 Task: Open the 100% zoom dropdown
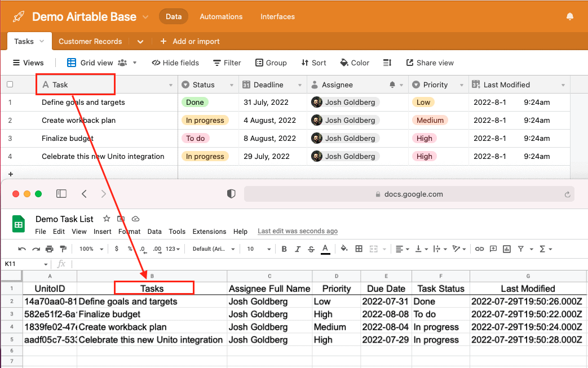click(91, 249)
